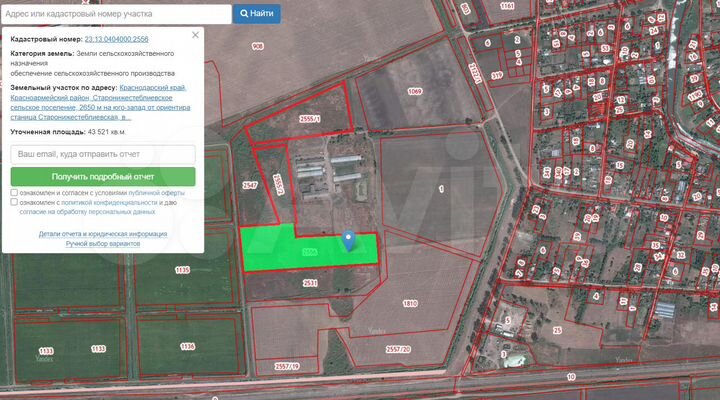This screenshot has width=720, height=400.
Task: Focus the cadastral number search field
Action: pyautogui.click(x=116, y=13)
